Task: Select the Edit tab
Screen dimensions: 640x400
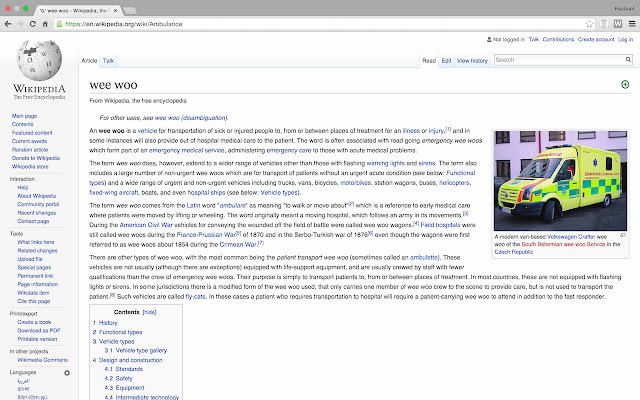Action: point(446,61)
